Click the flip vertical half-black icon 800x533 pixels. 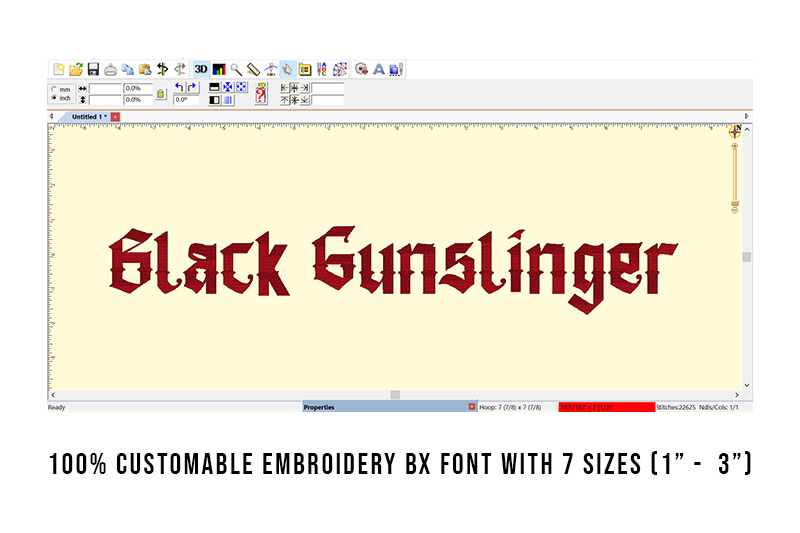pyautogui.click(x=214, y=87)
